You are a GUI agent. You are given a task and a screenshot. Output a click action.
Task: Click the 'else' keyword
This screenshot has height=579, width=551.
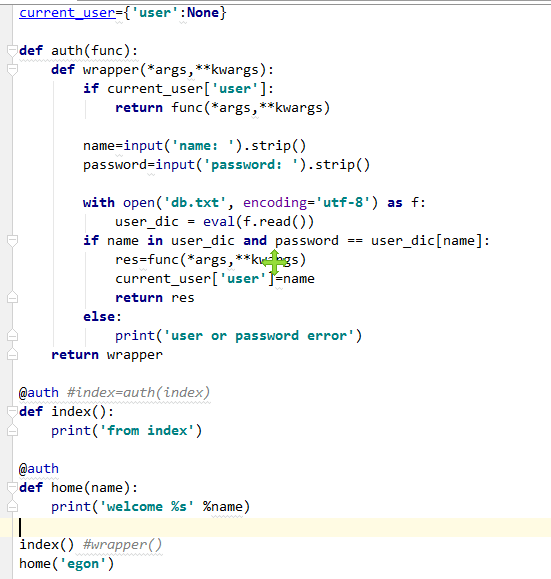[x=99, y=317]
